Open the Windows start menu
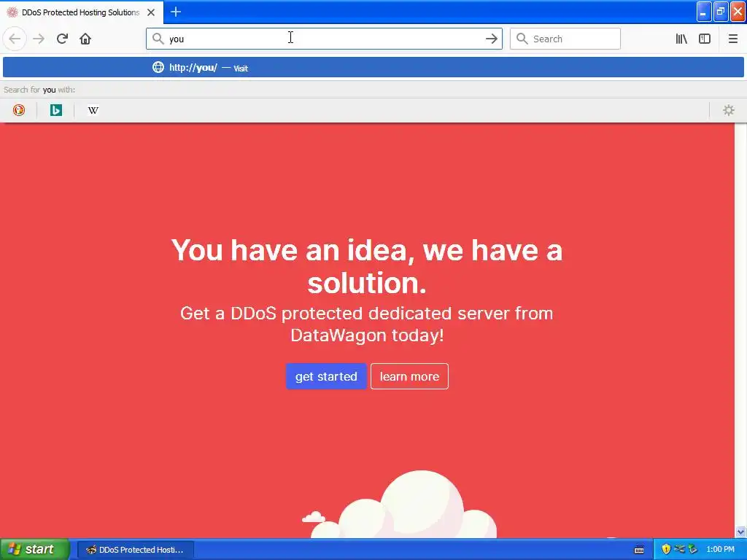 click(34, 549)
